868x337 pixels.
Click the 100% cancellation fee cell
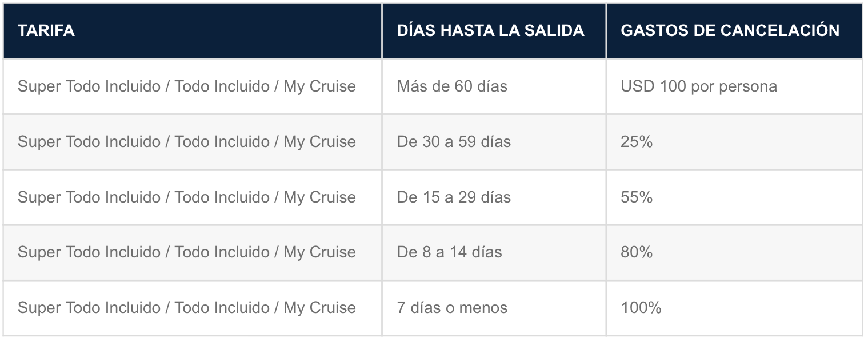point(734,308)
